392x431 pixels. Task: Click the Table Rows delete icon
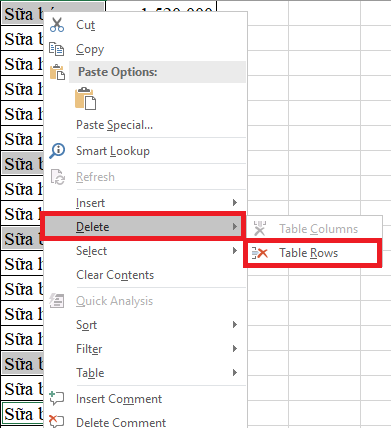[260, 253]
